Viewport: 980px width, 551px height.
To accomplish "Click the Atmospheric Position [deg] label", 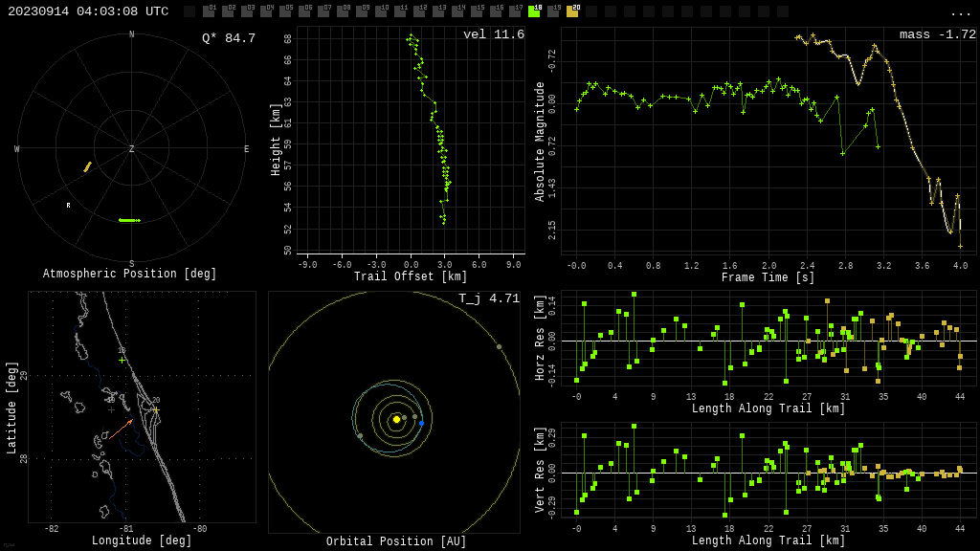I will click(x=129, y=274).
